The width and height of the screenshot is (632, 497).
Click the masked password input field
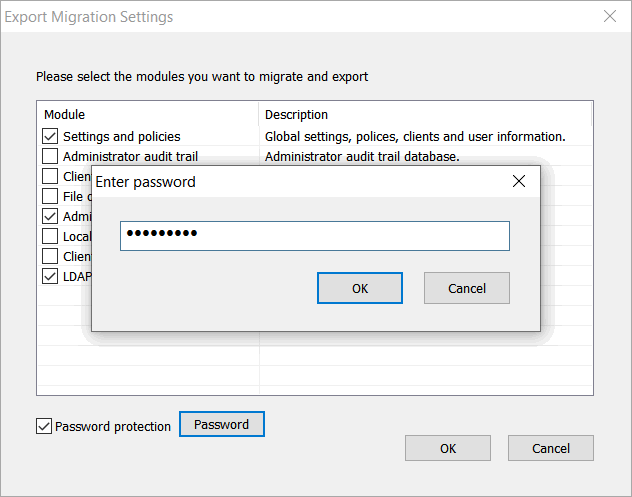314,236
